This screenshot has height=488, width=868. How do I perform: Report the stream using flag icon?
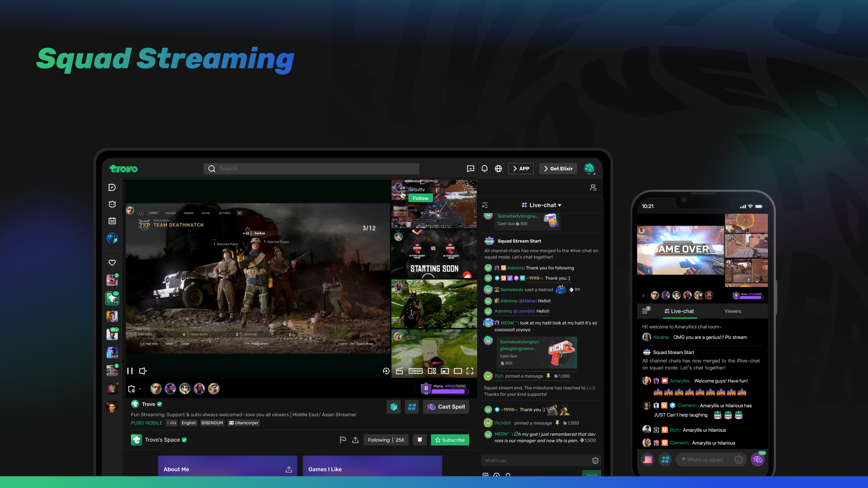343,440
